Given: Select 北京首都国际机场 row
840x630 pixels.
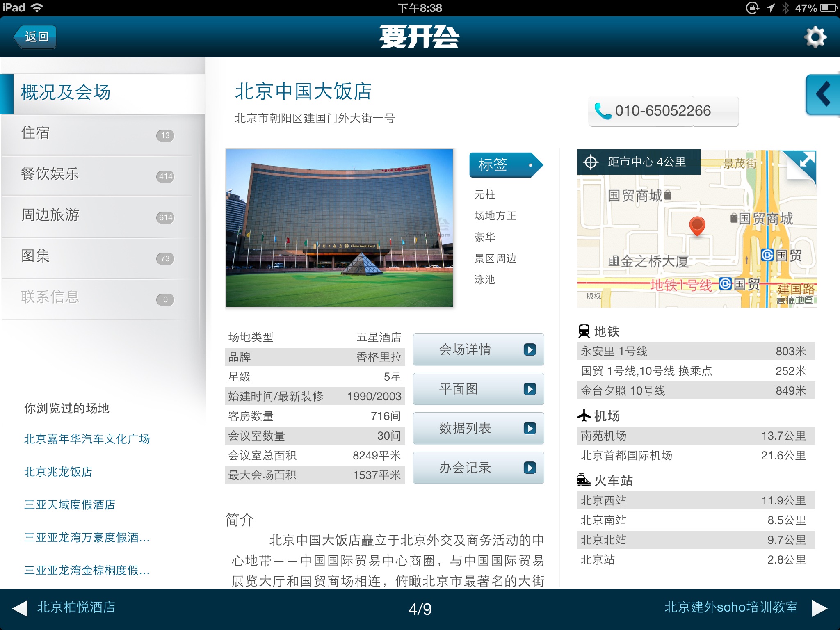Looking at the screenshot, I should coord(696,455).
